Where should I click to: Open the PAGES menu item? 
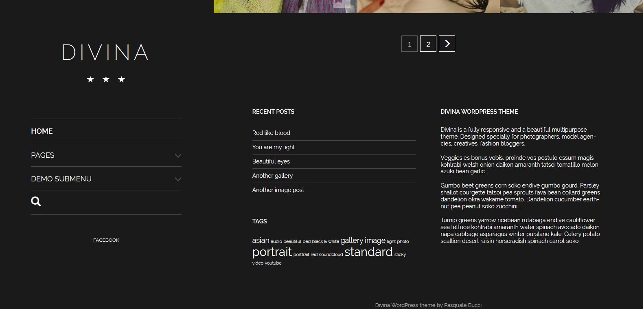[43, 155]
